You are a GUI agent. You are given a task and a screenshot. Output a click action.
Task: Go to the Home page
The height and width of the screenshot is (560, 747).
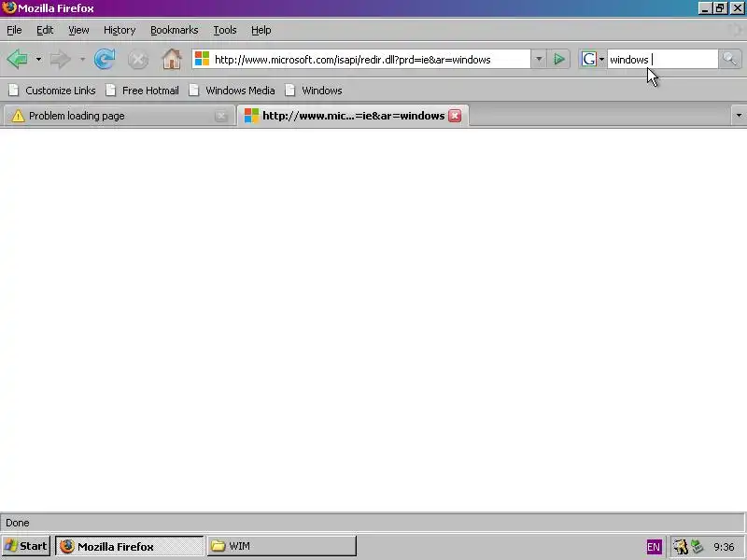[x=172, y=60]
